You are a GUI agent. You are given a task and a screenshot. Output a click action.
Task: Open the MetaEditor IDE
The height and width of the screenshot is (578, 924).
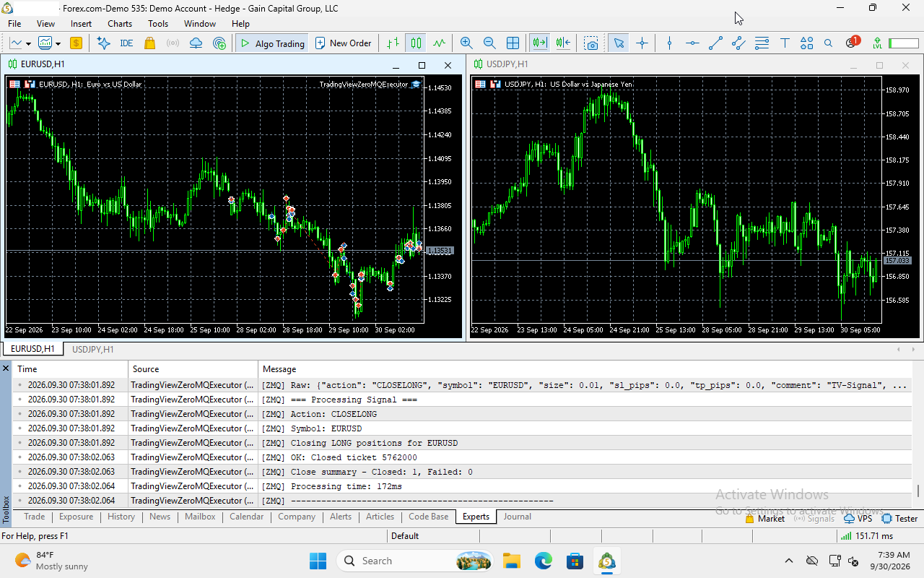[126, 43]
